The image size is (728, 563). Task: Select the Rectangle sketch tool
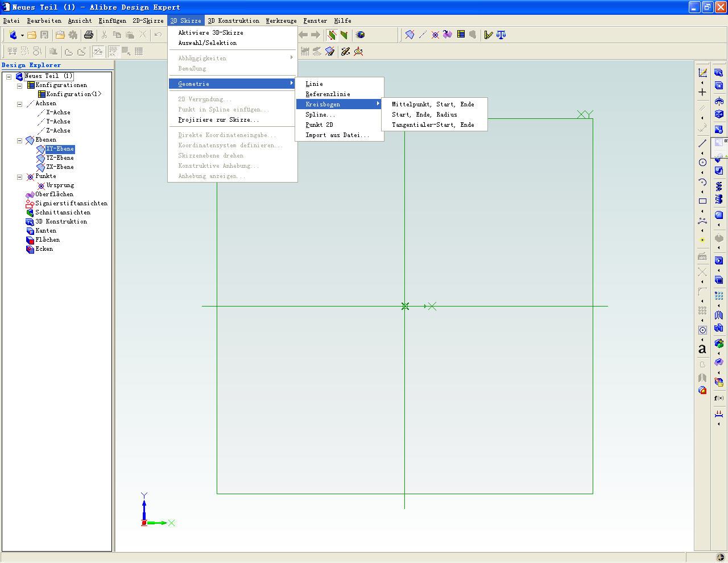pos(702,201)
